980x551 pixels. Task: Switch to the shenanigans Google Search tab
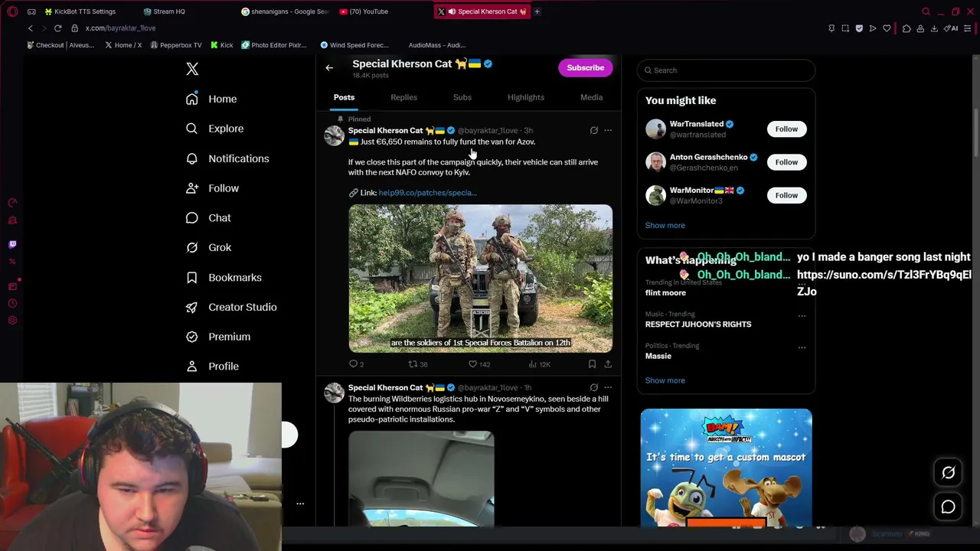285,11
